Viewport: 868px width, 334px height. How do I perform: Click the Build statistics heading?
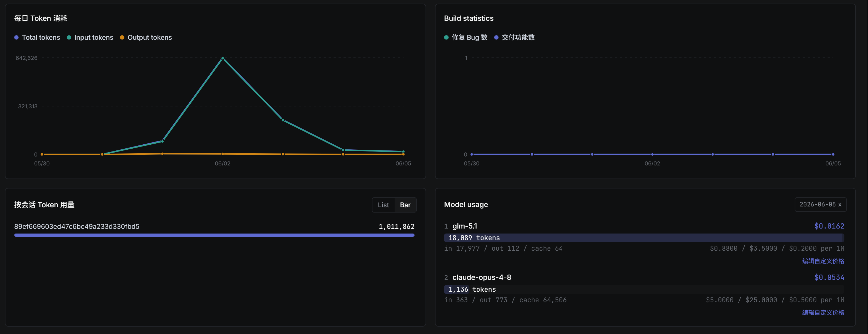click(469, 18)
